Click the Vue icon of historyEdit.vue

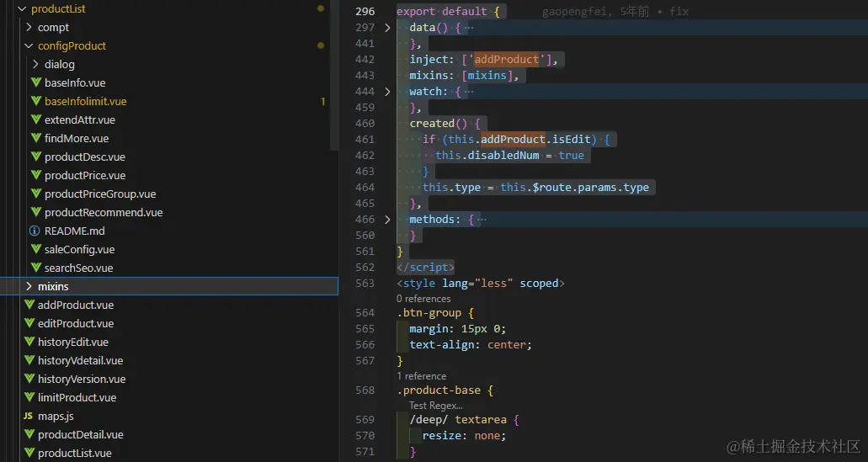[x=29, y=342]
